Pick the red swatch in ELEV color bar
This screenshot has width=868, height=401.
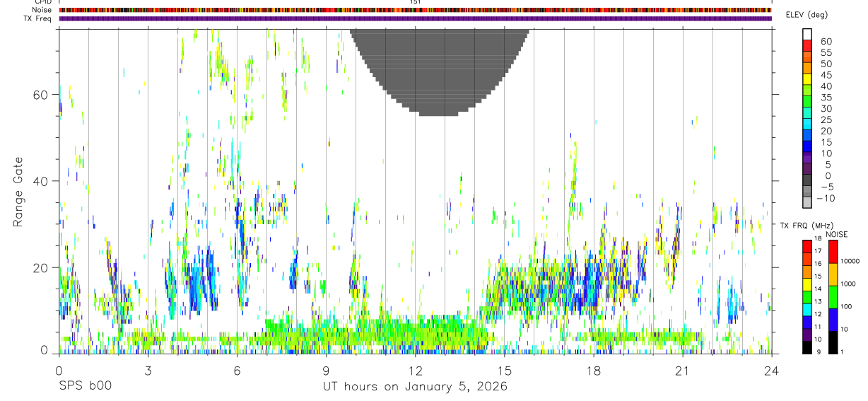pyautogui.click(x=807, y=47)
